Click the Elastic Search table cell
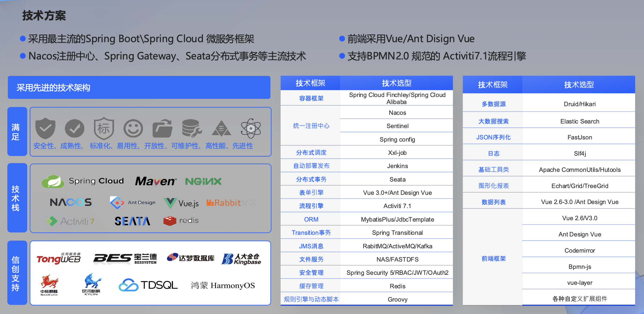644x314 pixels. [579, 121]
